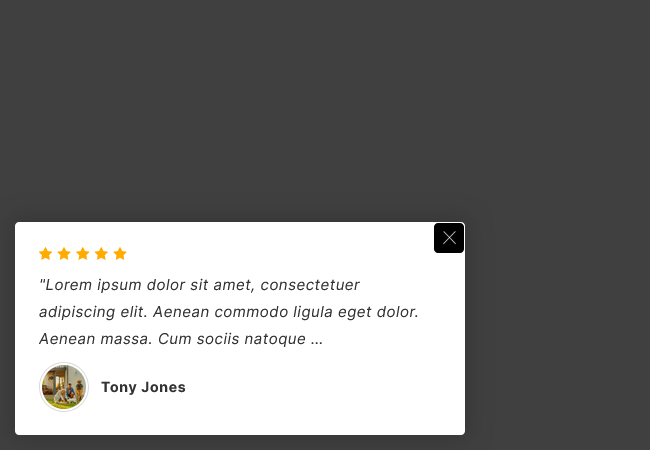
Task: Click the first rating star
Action: (45, 254)
